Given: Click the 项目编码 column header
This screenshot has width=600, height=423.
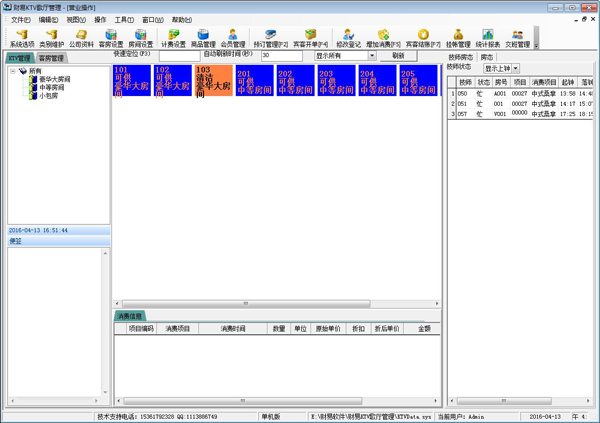Looking at the screenshot, I should (141, 329).
